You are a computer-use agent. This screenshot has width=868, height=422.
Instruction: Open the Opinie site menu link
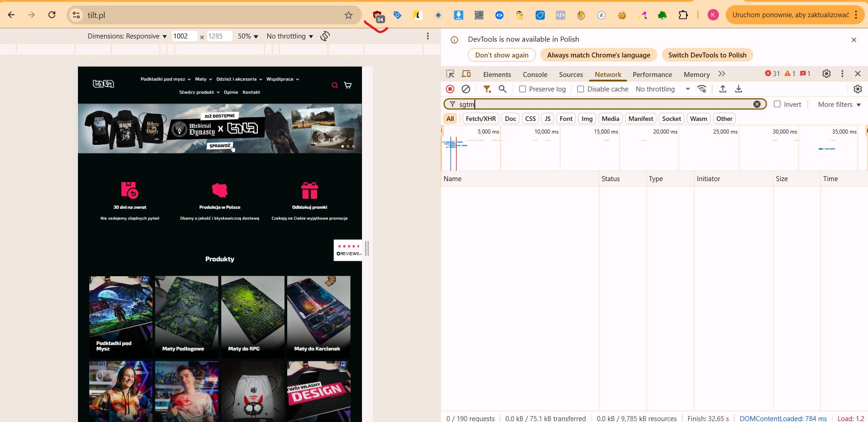point(231,92)
